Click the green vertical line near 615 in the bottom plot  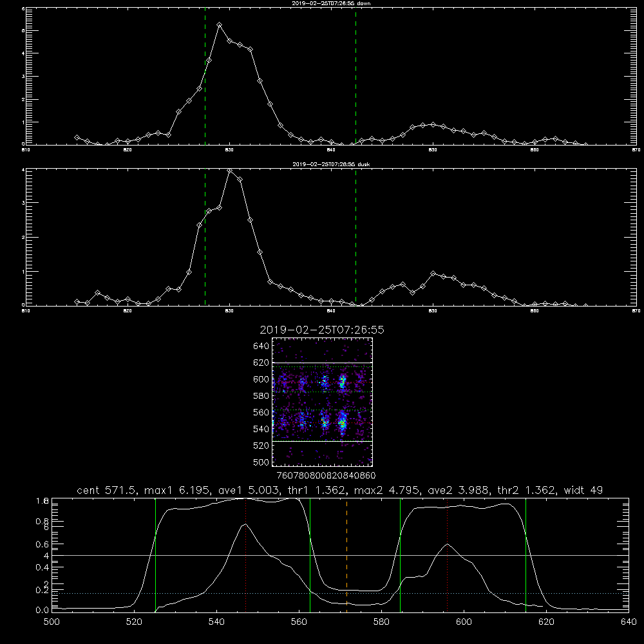click(x=526, y=555)
